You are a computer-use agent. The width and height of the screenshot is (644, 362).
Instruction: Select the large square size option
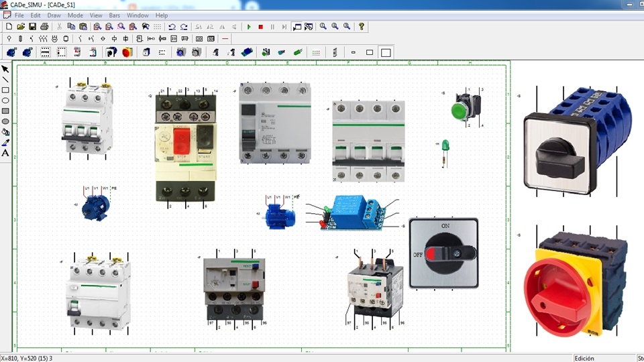pyautogui.click(x=386, y=52)
